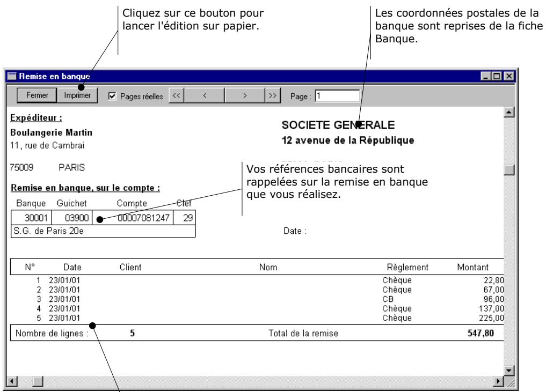Go to previous page with < button
Image resolution: width=546 pixels, height=392 pixels.
205,95
